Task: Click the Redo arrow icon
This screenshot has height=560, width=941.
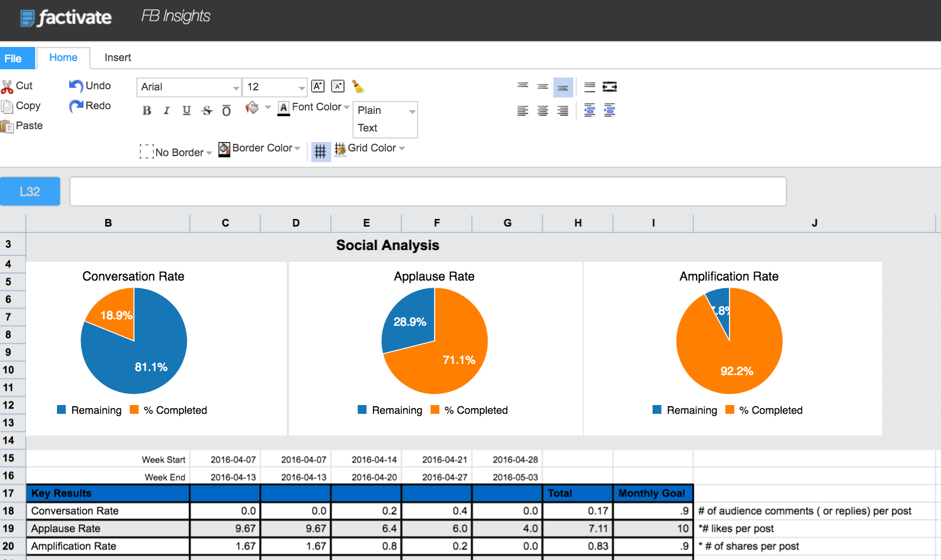Action: (76, 106)
